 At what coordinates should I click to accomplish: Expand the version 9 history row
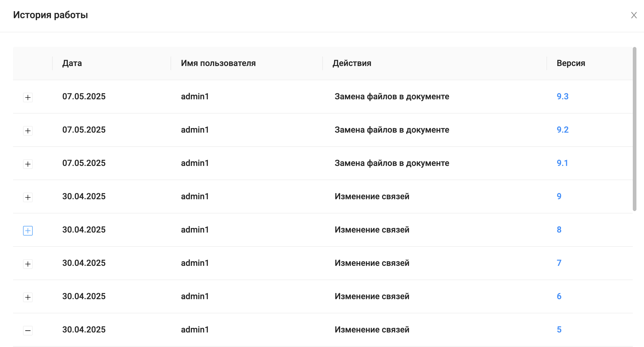[28, 197]
